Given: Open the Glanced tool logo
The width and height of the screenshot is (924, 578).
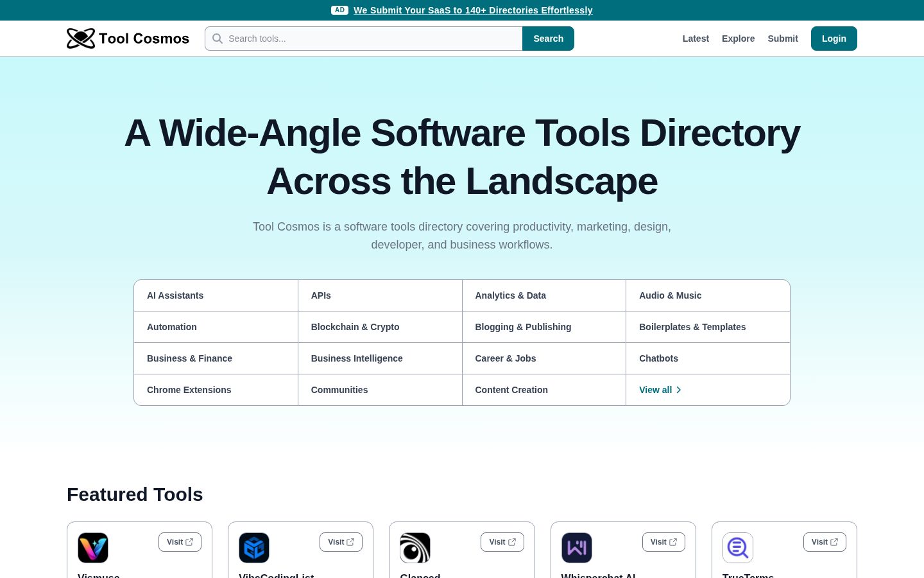Looking at the screenshot, I should point(415,548).
